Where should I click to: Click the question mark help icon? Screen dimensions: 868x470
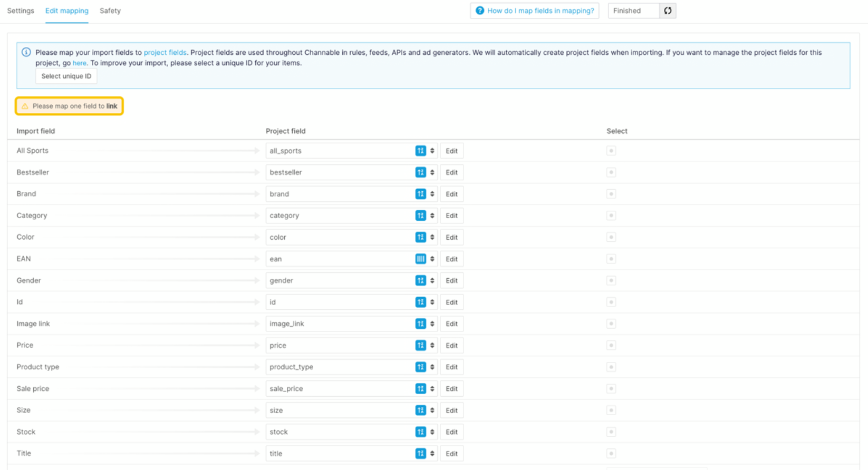[479, 11]
